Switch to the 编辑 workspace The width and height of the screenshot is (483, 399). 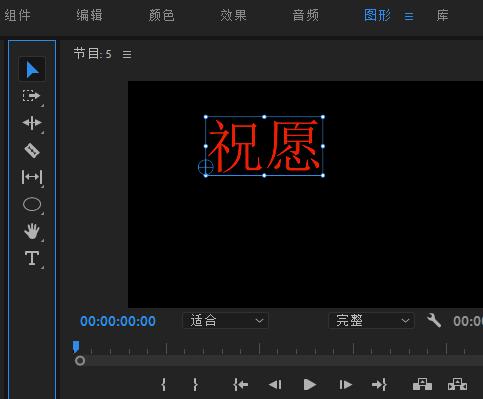coord(89,15)
